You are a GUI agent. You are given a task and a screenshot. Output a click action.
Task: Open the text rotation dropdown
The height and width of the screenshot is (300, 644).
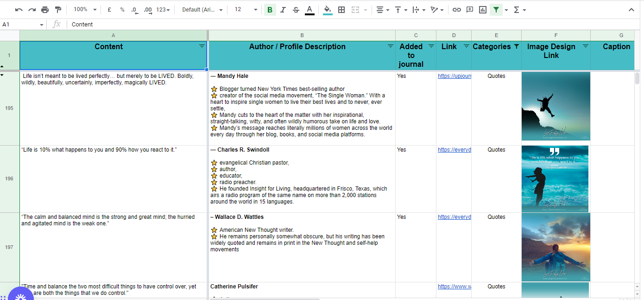pyautogui.click(x=437, y=10)
